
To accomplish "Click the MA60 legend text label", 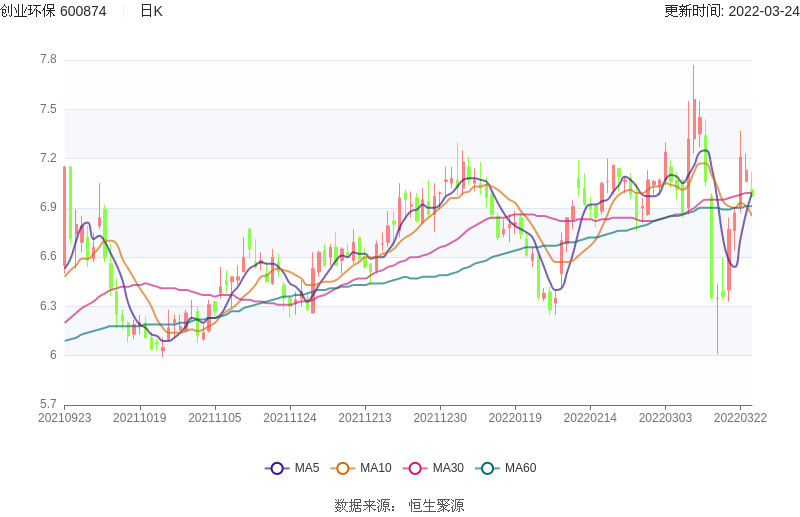I will pos(520,468).
